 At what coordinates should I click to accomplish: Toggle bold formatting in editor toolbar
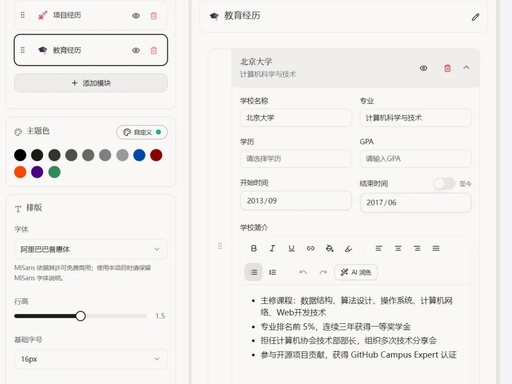click(254, 248)
